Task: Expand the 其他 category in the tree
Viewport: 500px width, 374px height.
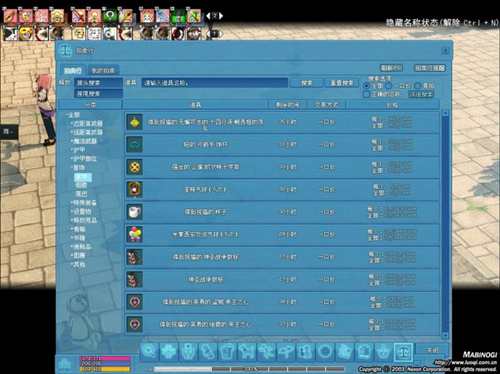Action: click(78, 264)
